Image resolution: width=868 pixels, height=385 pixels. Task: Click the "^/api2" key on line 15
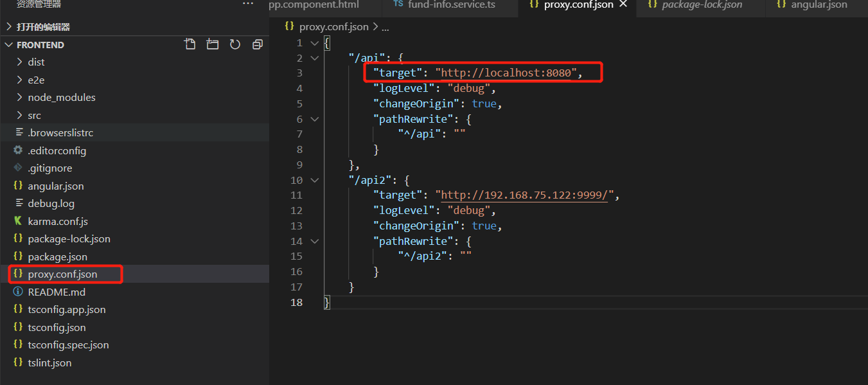[423, 256]
